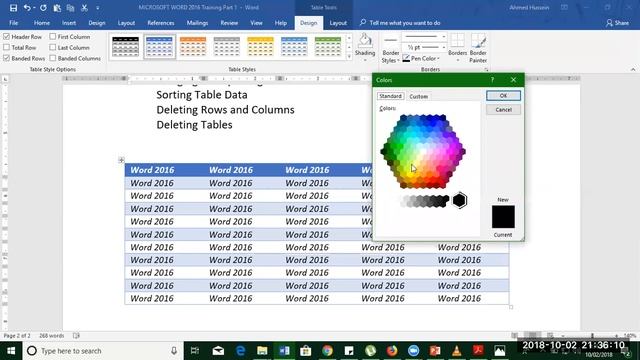Image resolution: width=640 pixels, height=360 pixels.
Task: Click the Cortana microphone icon
Action: pyautogui.click(x=174, y=351)
